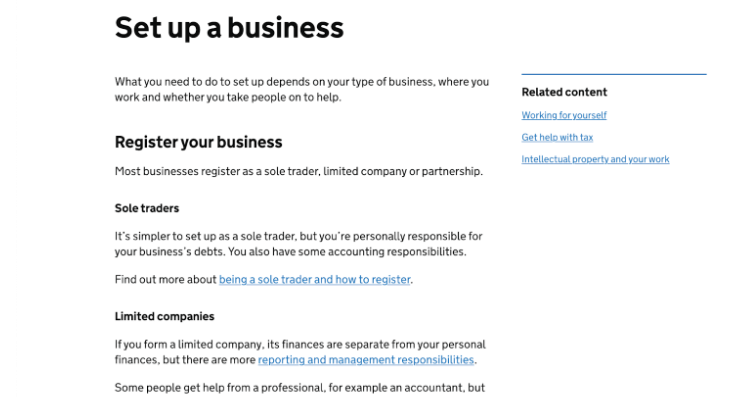Select the Sole traders subheading
Screen dimensions: 740x406
click(x=147, y=208)
